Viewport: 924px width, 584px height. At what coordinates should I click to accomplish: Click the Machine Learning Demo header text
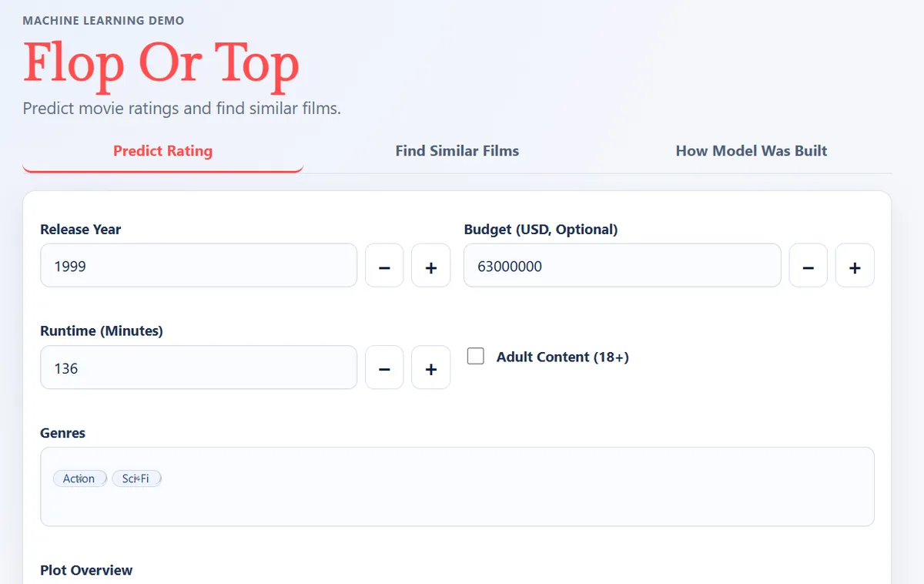point(103,20)
